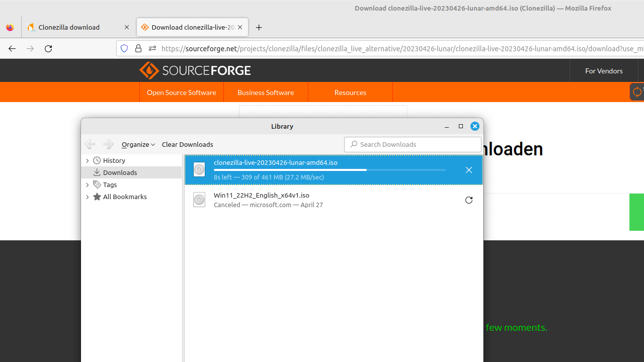
Task: Switch to the clonezilla-live ISO download tab
Action: click(192, 28)
